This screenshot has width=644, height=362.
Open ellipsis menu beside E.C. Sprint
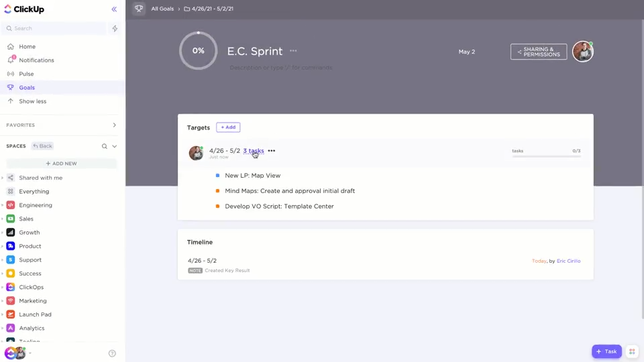(293, 51)
